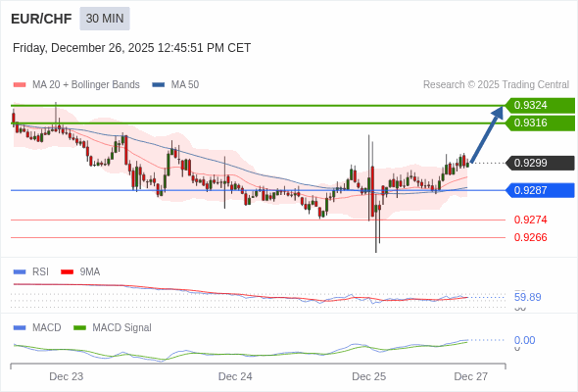Click the MA 20 + Bollinger Bands legend label
Image resolution: width=578 pixels, height=392 pixels.
point(86,85)
